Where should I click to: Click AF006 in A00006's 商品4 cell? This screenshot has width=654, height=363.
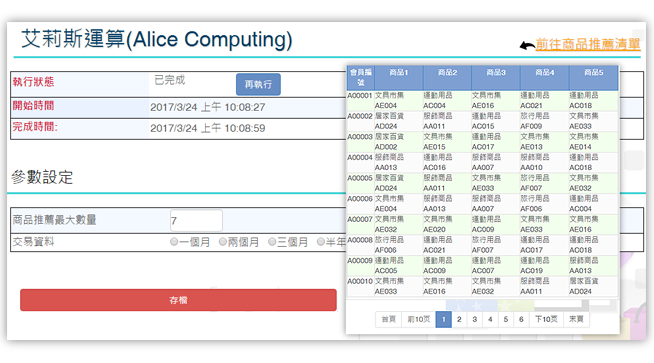point(531,209)
